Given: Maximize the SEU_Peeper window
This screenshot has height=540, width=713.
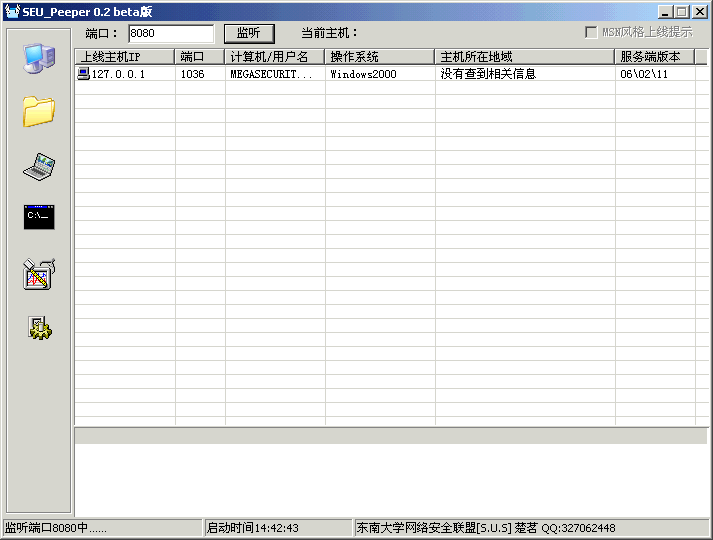Looking at the screenshot, I should tap(682, 11).
